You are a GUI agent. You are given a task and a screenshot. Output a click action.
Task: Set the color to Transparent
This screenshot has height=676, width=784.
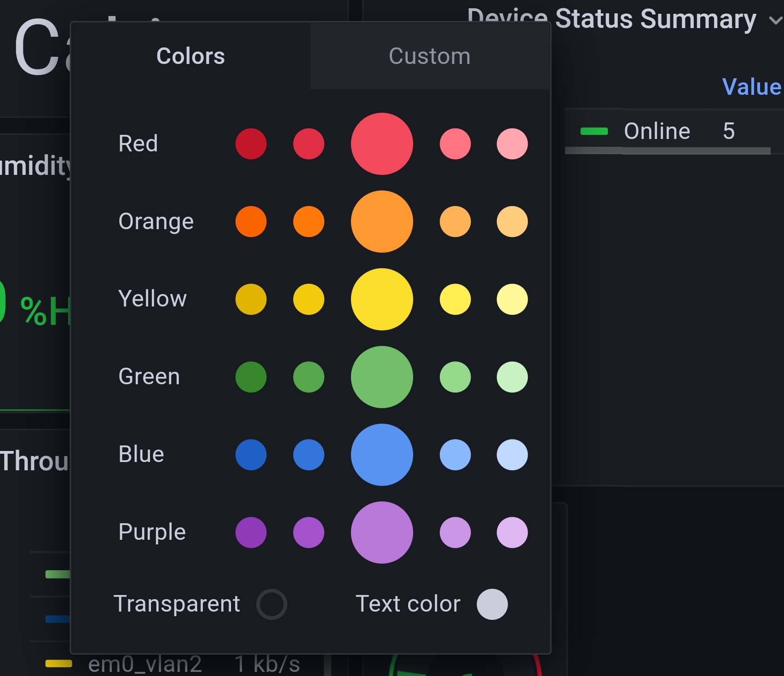point(272,604)
